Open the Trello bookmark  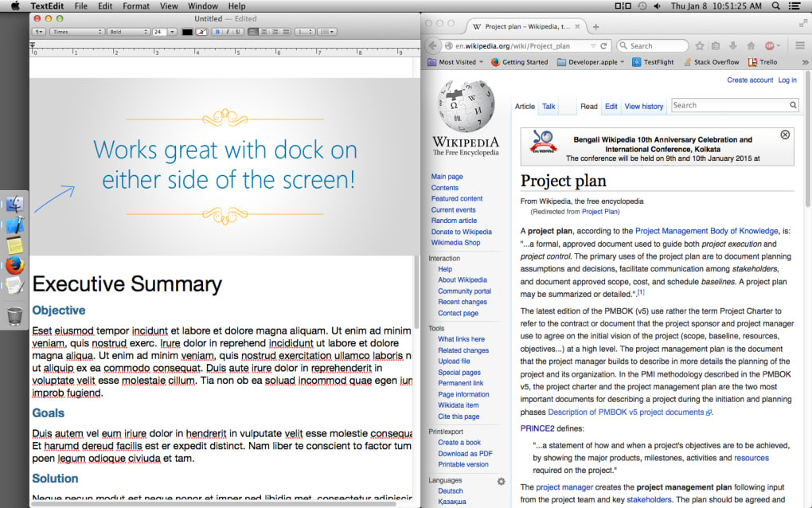(x=763, y=61)
